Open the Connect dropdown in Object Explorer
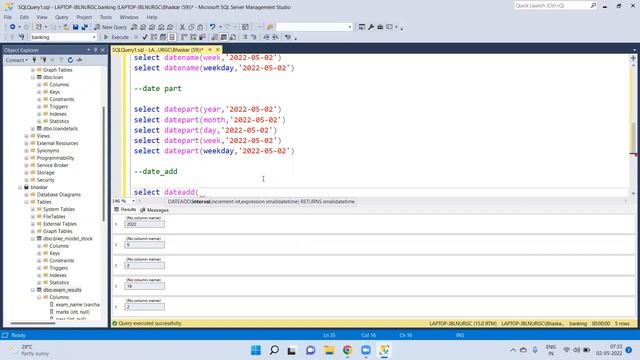This screenshot has width=640, height=360. 17,60
